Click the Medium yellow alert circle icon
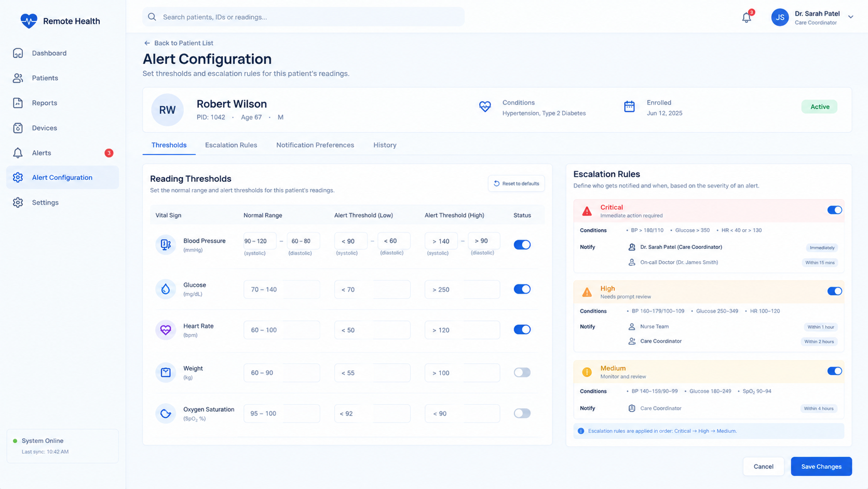Viewport: 868px width, 489px height. click(587, 372)
